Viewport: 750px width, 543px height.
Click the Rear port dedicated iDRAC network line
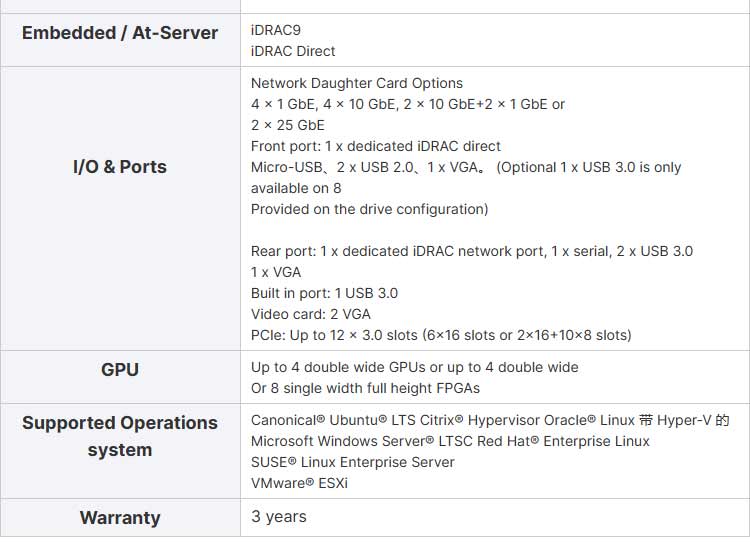[471, 251]
